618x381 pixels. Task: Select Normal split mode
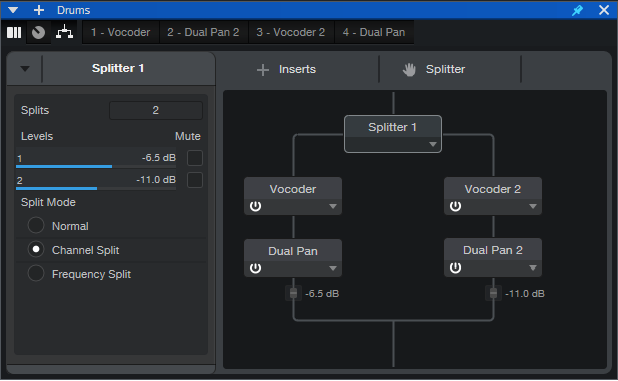(36, 226)
